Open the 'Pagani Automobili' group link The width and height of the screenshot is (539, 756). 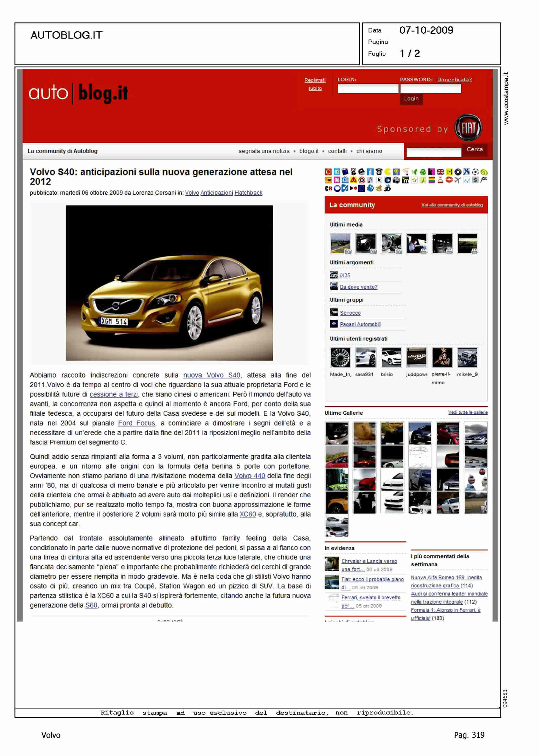click(x=360, y=324)
